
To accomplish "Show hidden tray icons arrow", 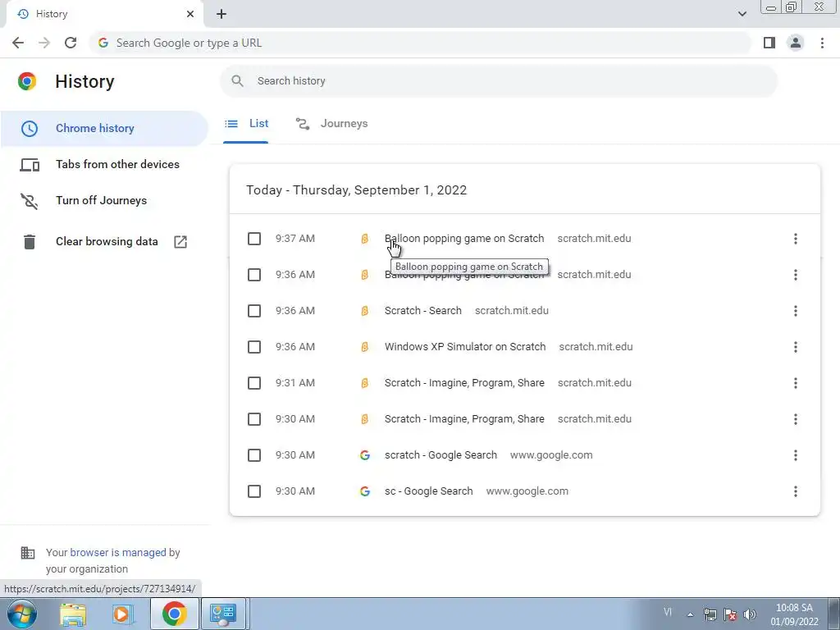I will [x=691, y=614].
